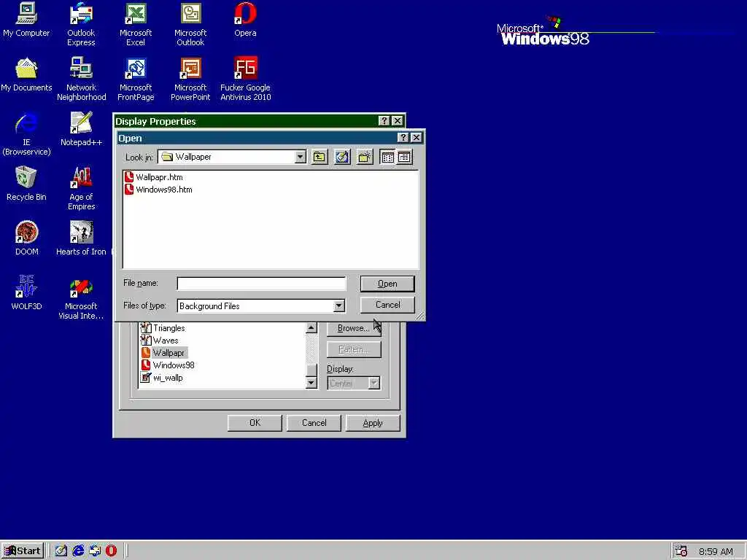
Task: Click the taskbar clock showing 8:59 AM
Action: click(x=716, y=551)
